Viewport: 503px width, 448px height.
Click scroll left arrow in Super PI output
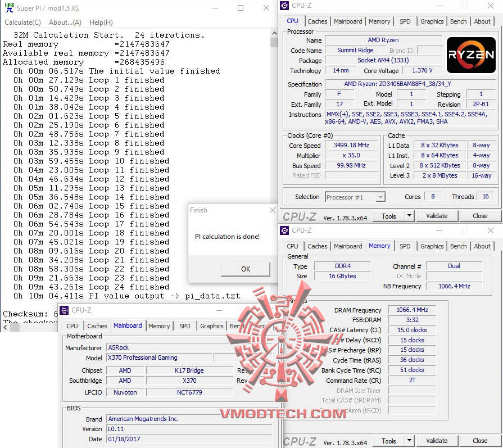pos(5,327)
